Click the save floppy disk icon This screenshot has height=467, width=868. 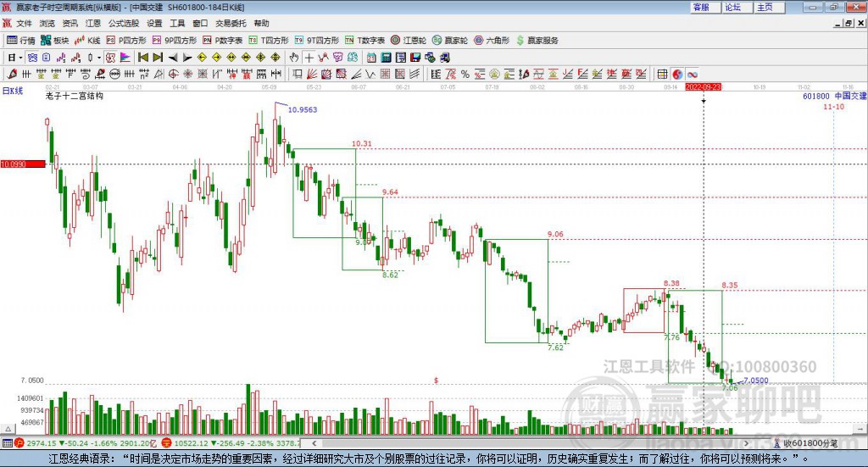[x=415, y=58]
